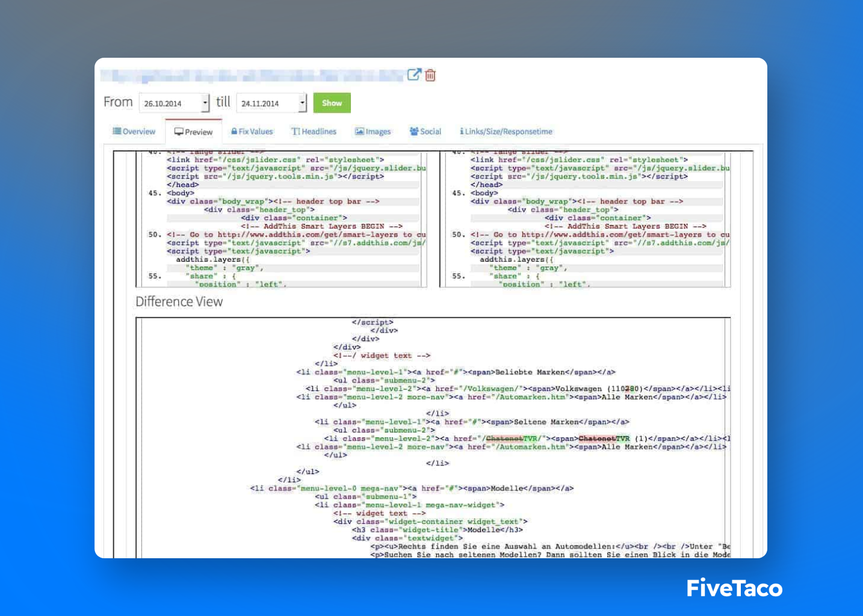Click the "Beliebte Marken" span text

pos(531,372)
